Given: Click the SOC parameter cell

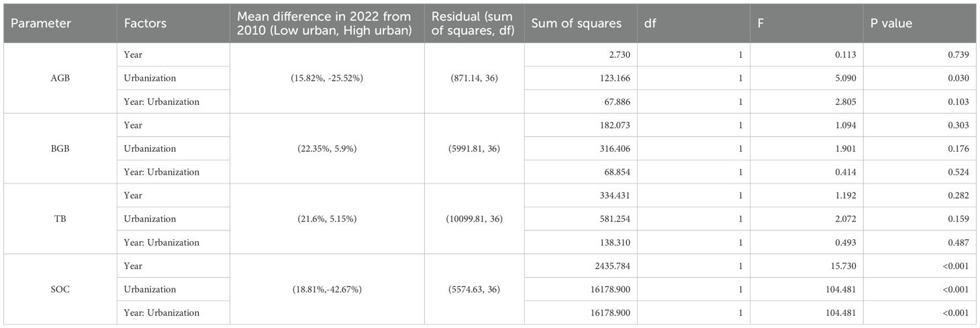Looking at the screenshot, I should (x=60, y=289).
